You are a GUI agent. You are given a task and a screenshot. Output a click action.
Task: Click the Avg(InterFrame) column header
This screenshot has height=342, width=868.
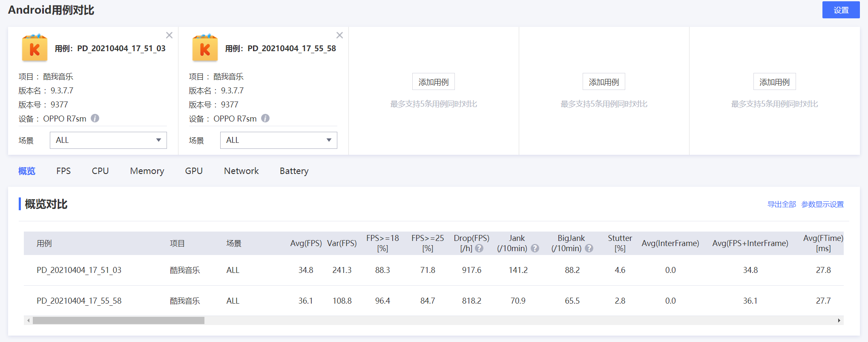pos(670,243)
